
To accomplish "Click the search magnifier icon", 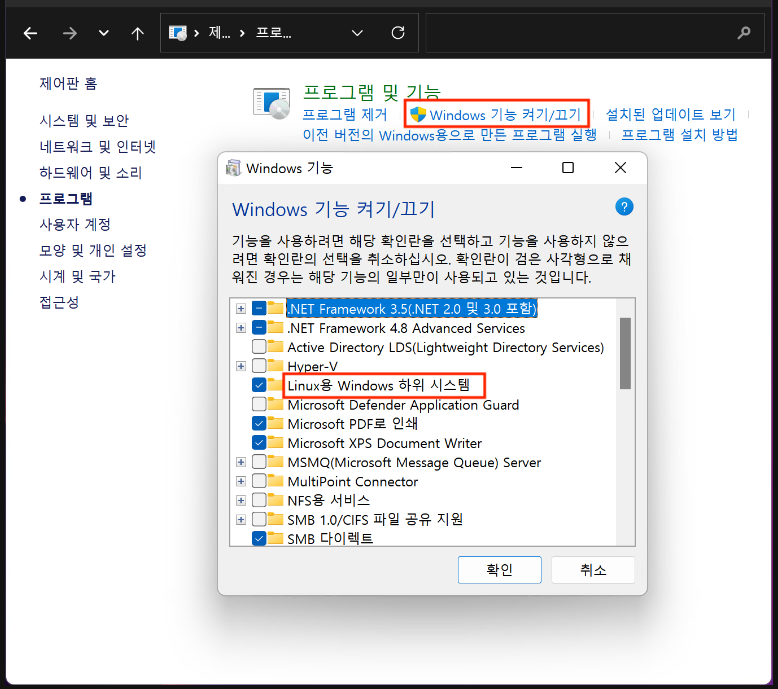I will pos(744,33).
